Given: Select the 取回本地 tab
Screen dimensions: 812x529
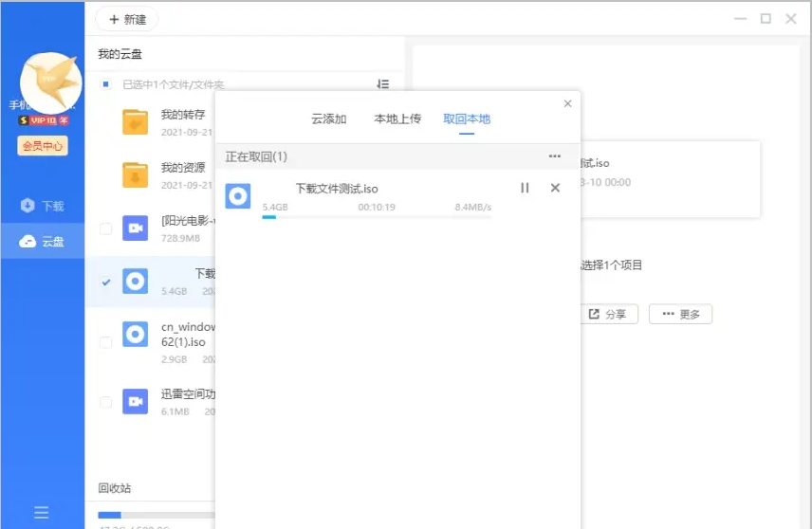Looking at the screenshot, I should click(467, 119).
